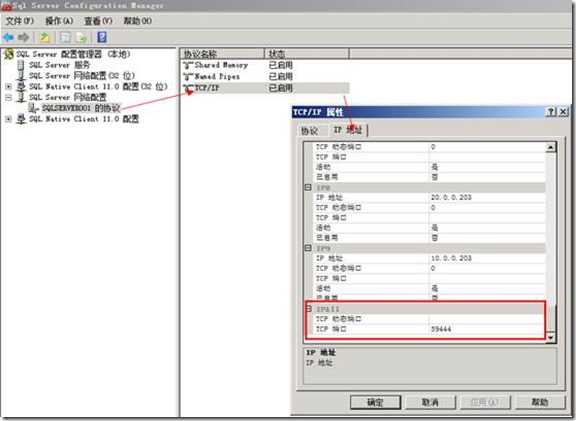
Task: Click the Shared Memory protocol icon
Action: 188,66
